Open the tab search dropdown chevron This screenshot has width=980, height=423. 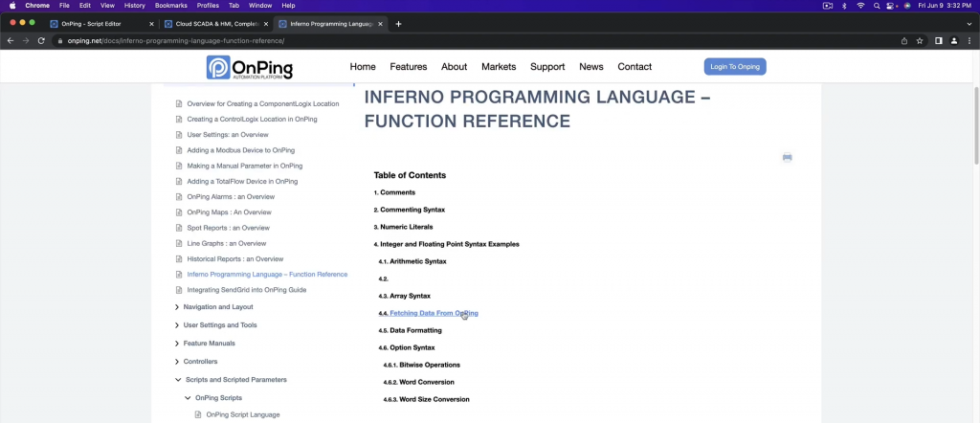point(969,24)
